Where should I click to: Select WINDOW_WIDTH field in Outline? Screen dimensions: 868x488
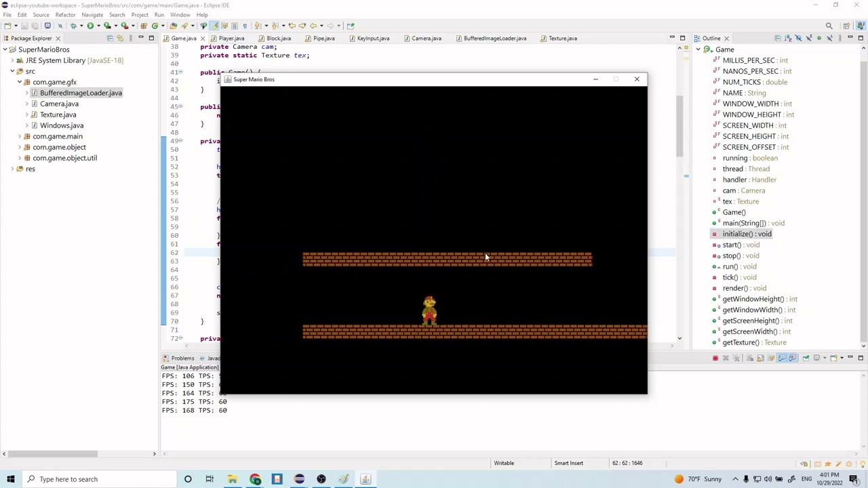pyautogui.click(x=757, y=104)
